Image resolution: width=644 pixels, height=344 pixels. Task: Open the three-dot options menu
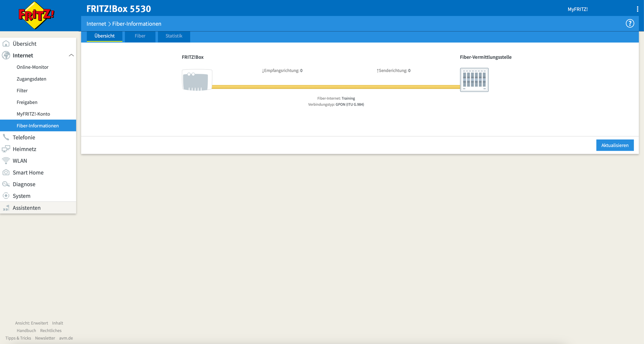[x=637, y=9]
